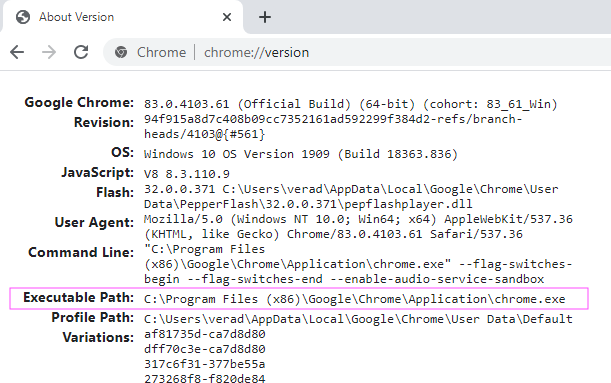This screenshot has height=383, width=611.
Task: Click the (KHTML, like Gecko) user agent line
Action: [x=333, y=234]
